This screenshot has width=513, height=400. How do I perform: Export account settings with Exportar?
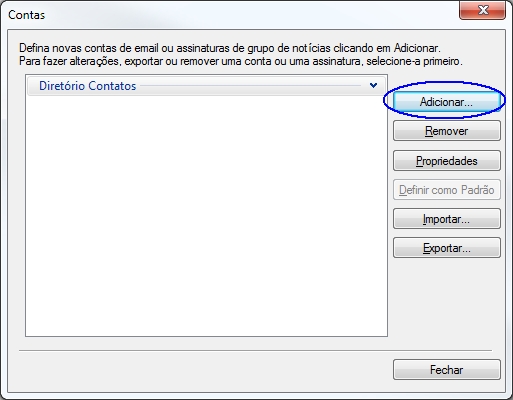click(447, 248)
